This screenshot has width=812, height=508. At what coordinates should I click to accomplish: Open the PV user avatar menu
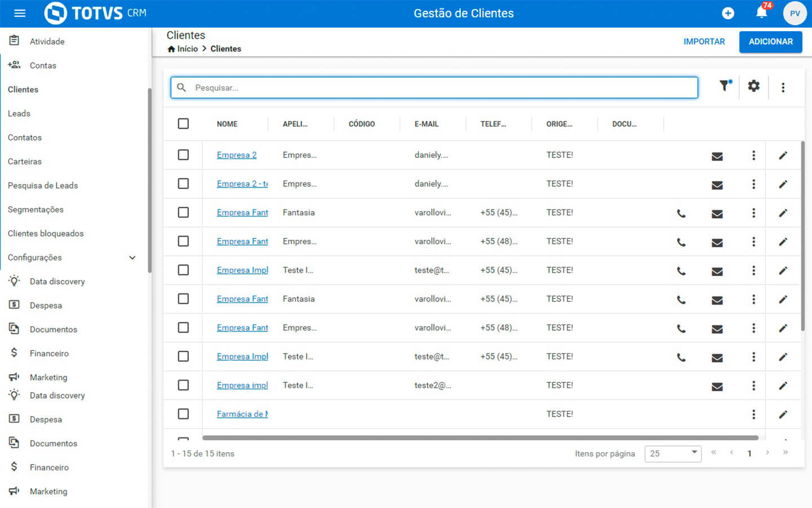click(x=795, y=14)
